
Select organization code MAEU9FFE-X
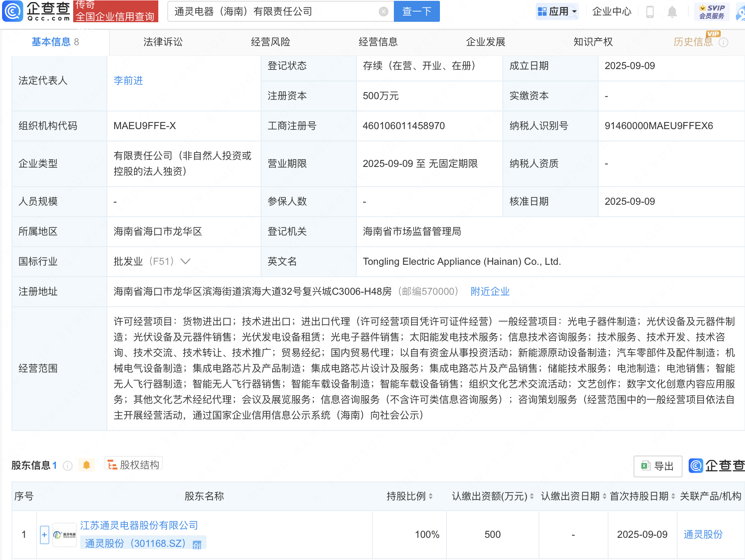145,126
